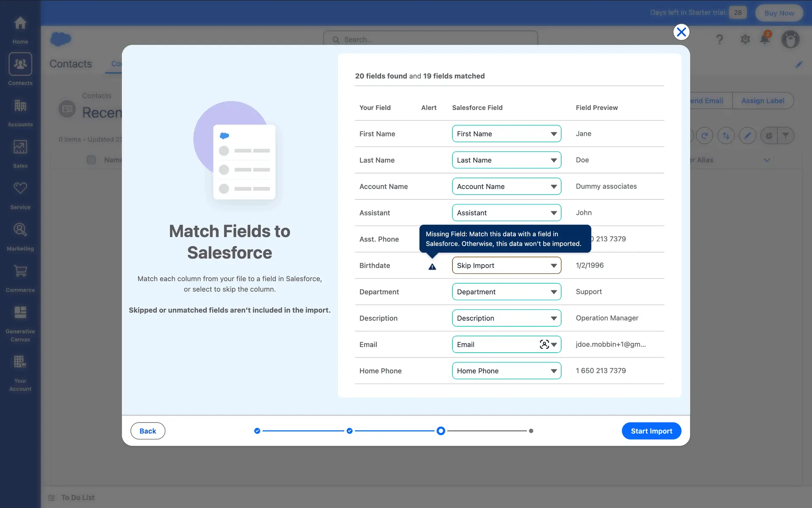Expand the Birthdate Skip Import dropdown
The height and width of the screenshot is (508, 812).
[506, 265]
